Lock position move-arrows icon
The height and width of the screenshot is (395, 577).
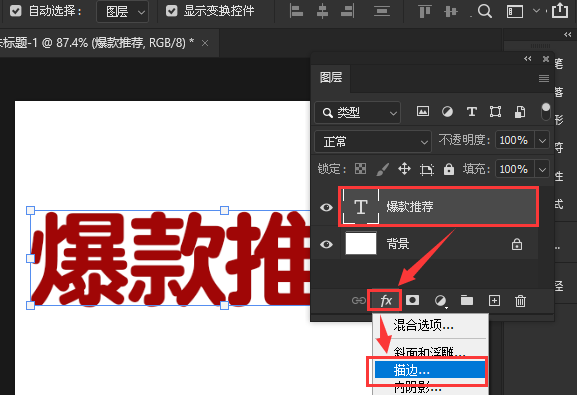[404, 169]
